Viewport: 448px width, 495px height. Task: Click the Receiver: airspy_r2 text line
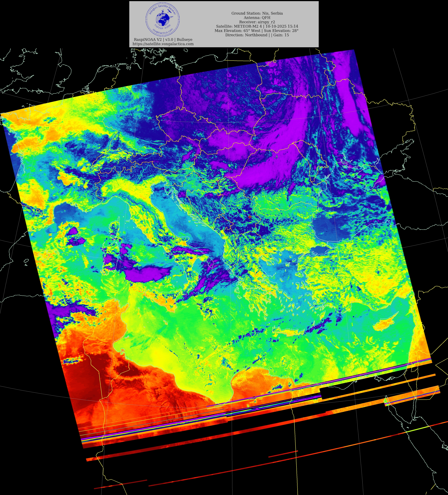[x=257, y=22]
